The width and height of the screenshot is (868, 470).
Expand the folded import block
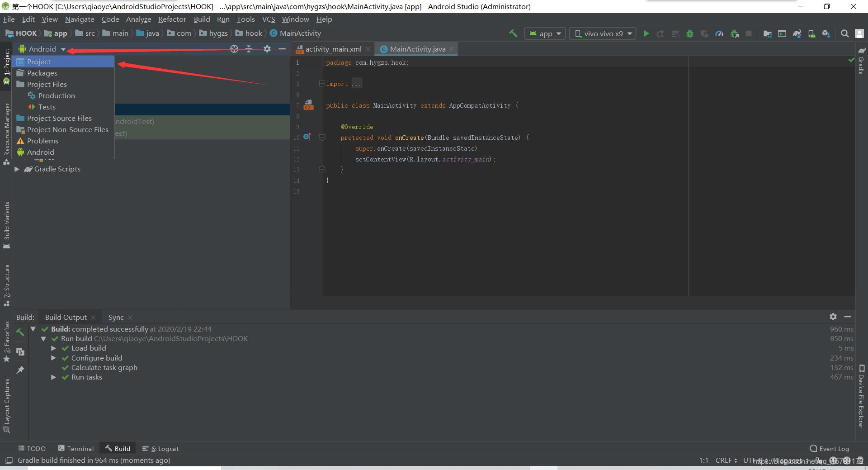pos(322,84)
